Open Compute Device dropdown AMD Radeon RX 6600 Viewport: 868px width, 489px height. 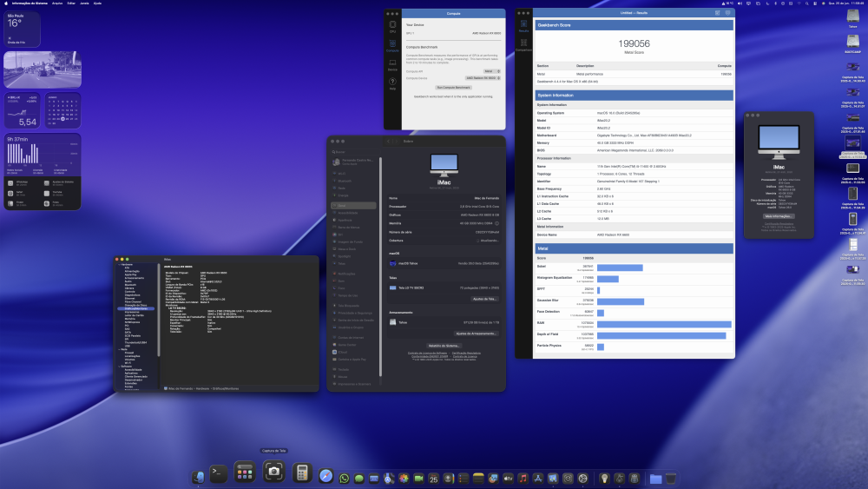(483, 78)
